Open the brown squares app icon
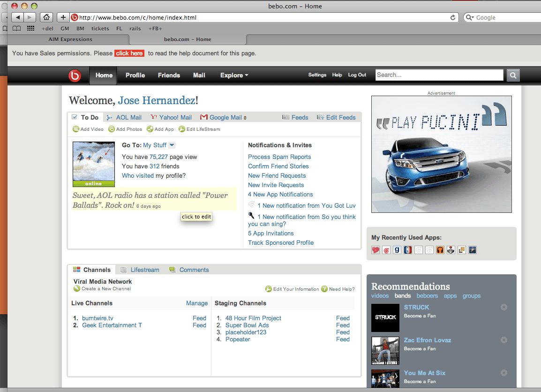This screenshot has width=541, height=392. [462, 250]
